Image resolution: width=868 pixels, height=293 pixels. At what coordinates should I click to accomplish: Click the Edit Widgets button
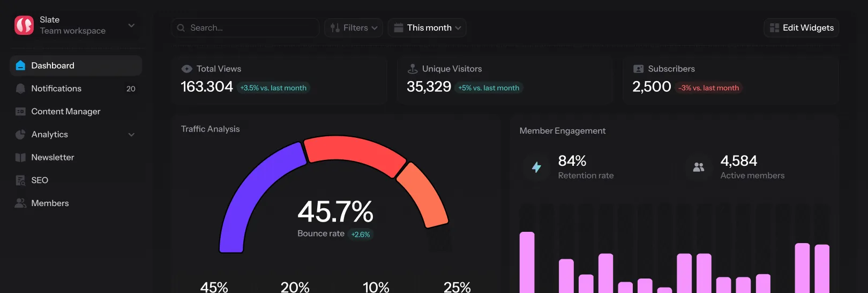(x=801, y=28)
